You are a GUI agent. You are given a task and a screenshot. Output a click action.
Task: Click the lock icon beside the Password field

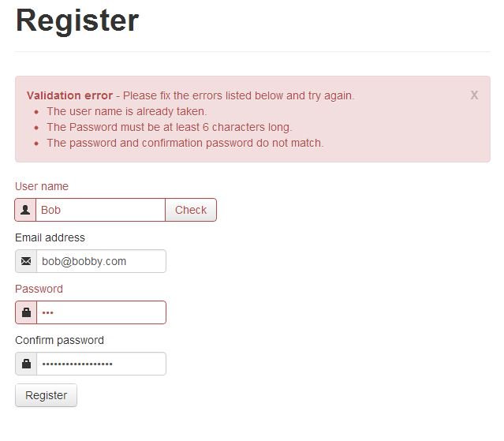(x=26, y=312)
